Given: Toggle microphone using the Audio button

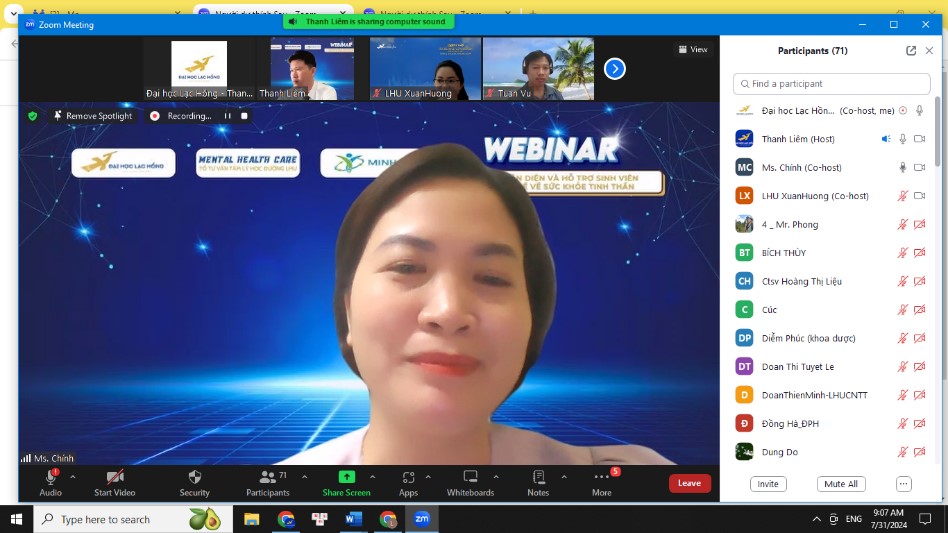Looking at the screenshot, I should (x=50, y=482).
